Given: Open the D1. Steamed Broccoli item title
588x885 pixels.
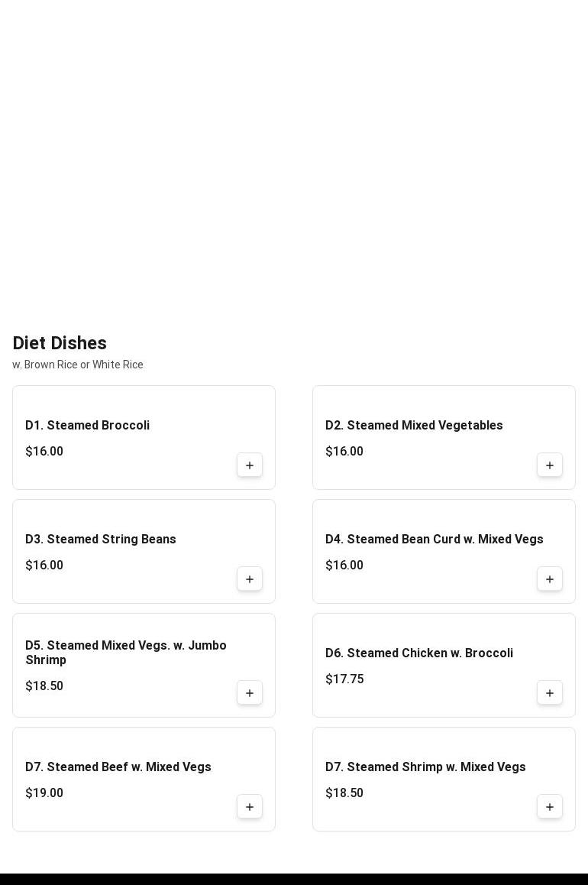Looking at the screenshot, I should (87, 426).
